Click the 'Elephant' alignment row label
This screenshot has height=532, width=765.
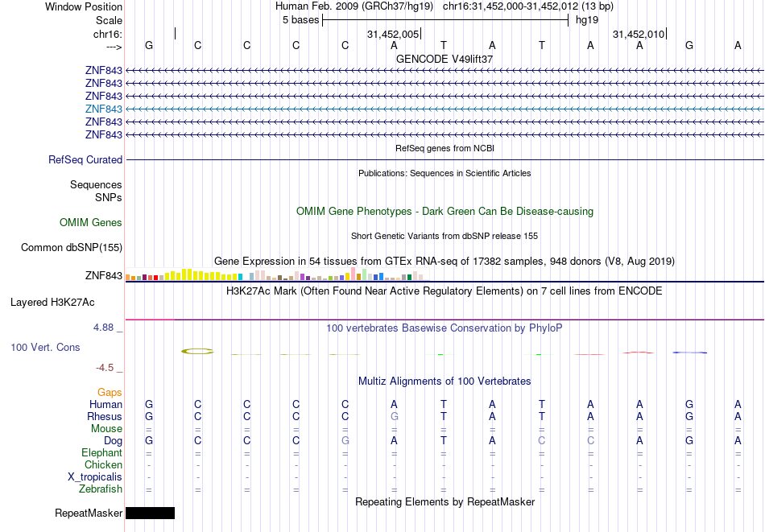coord(101,453)
